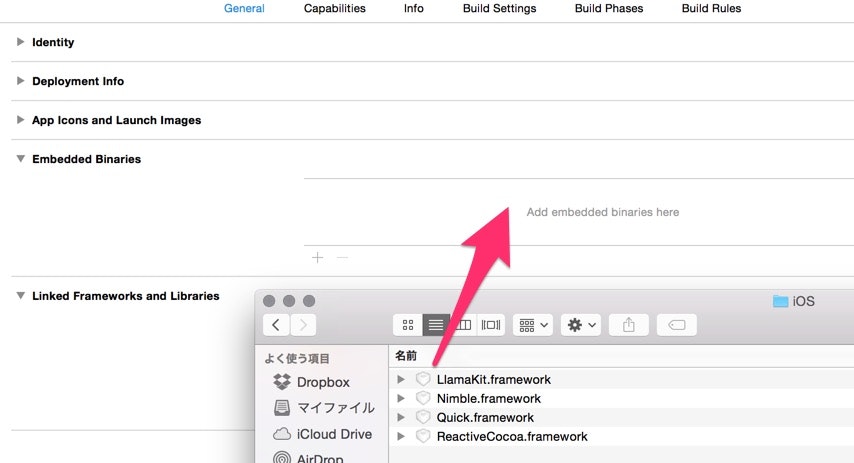Go back in Finder window
854x463 pixels.
[x=276, y=325]
